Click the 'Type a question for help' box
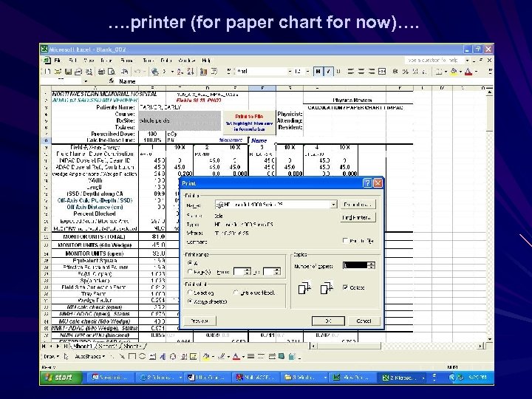 434,61
